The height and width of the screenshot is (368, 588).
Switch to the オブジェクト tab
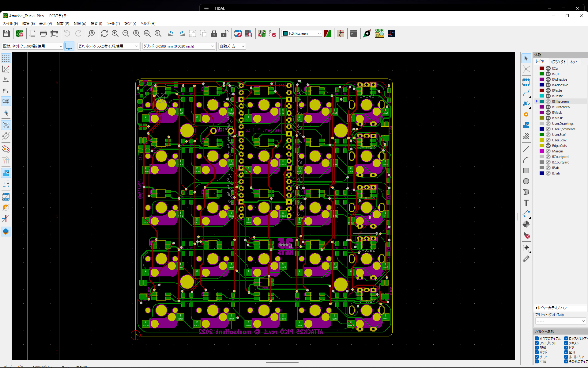coord(558,62)
